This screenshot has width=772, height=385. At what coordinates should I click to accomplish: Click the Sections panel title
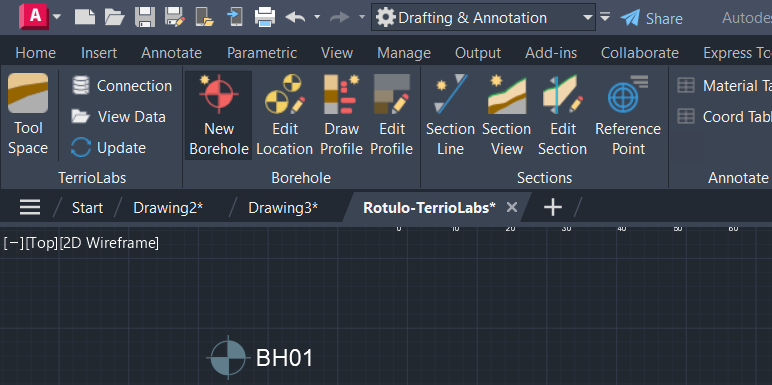point(544,178)
